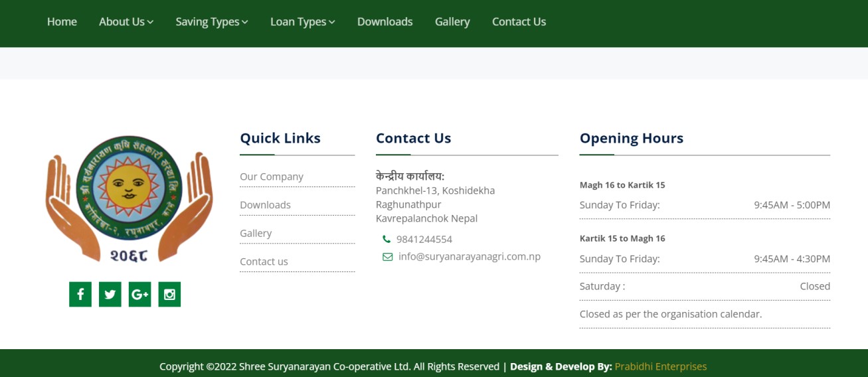The image size is (868, 377).
Task: Open the Downloads quick link in footer
Action: point(265,205)
